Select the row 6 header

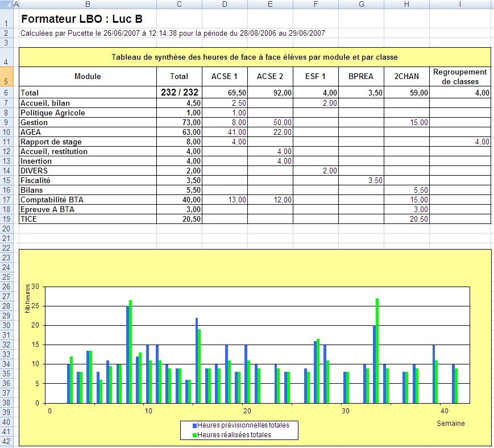tap(8, 93)
